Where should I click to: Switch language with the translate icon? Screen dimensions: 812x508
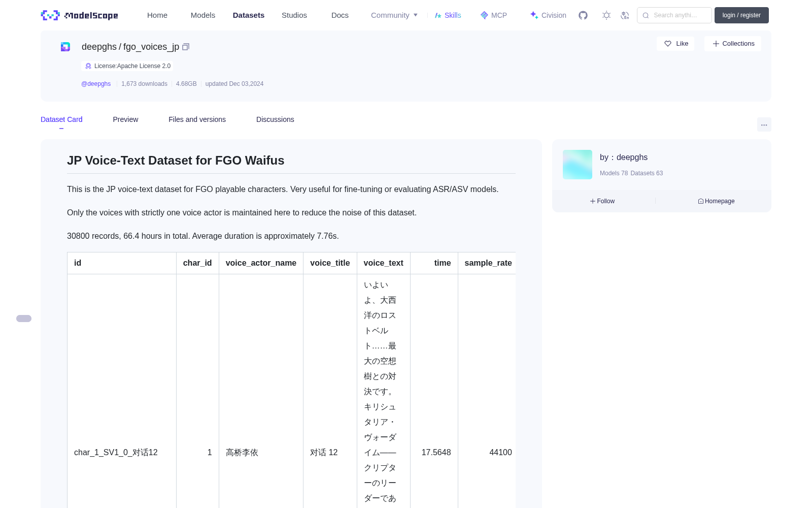[625, 15]
